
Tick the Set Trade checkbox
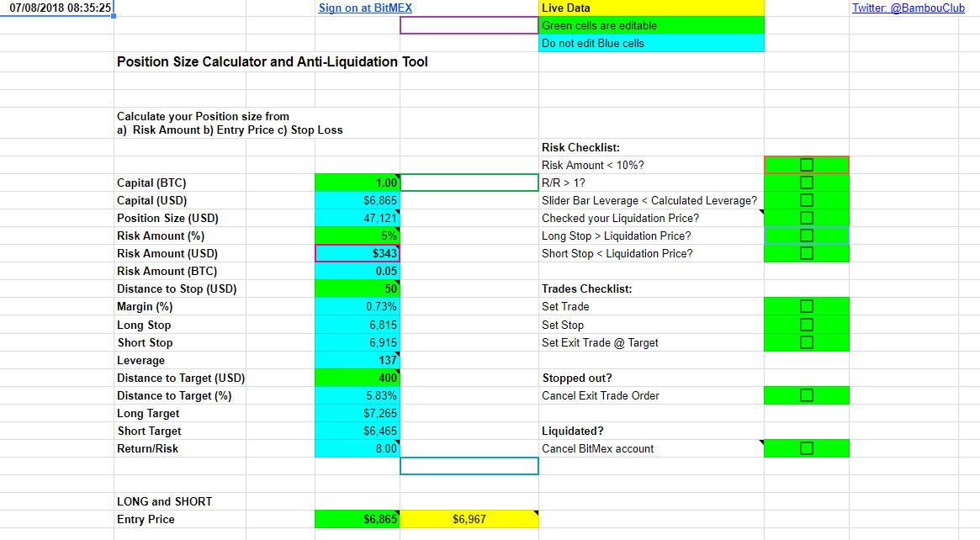[x=806, y=306]
